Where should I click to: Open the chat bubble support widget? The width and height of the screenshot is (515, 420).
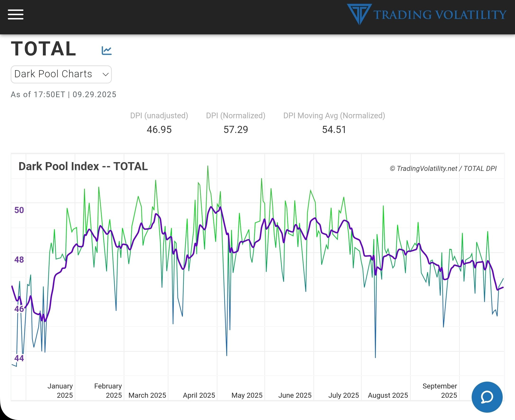(x=487, y=397)
